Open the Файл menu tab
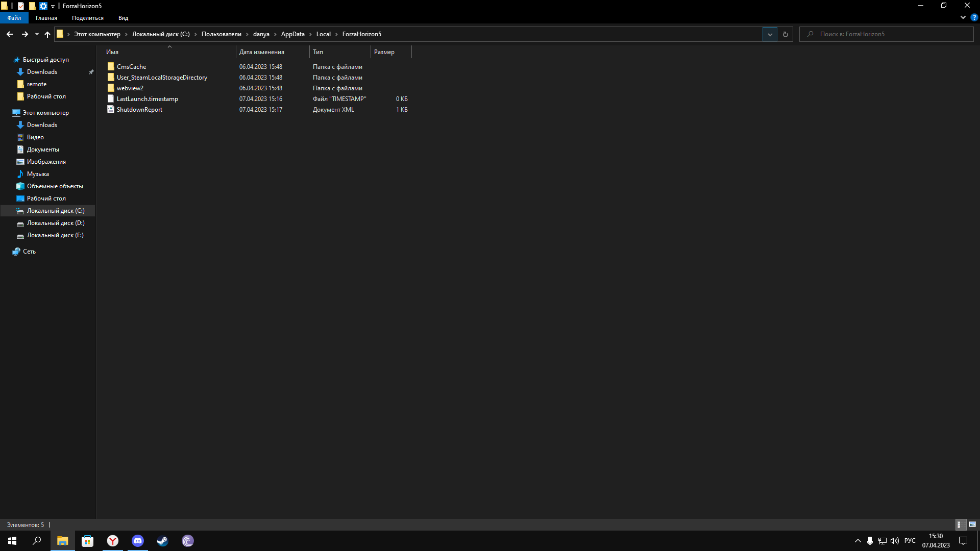Viewport: 980px width, 551px height. tap(14, 18)
